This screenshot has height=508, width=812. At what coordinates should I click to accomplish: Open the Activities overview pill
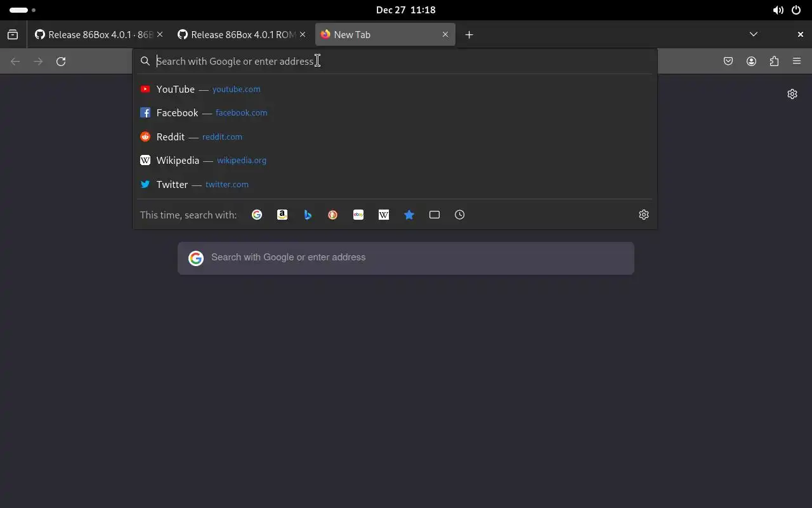pyautogui.click(x=22, y=10)
